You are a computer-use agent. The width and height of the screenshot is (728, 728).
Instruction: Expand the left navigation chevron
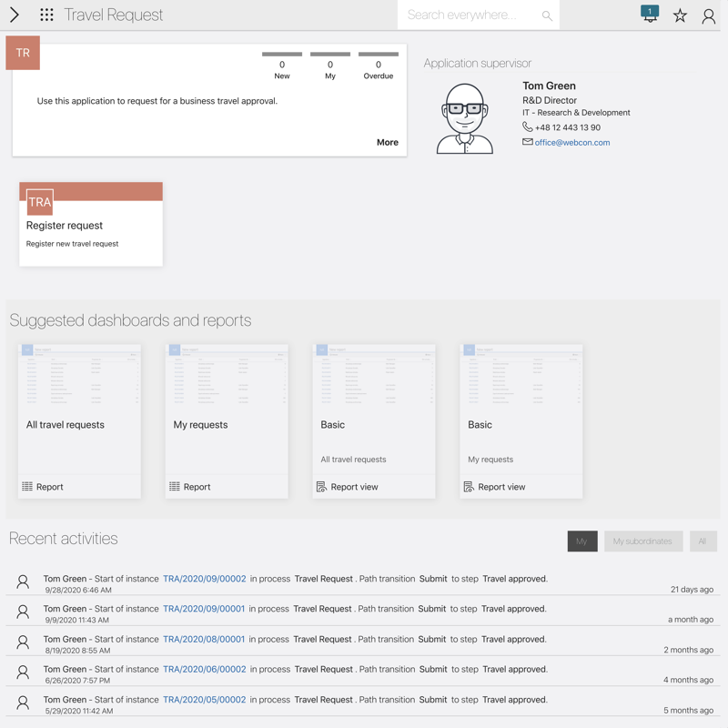(15, 15)
